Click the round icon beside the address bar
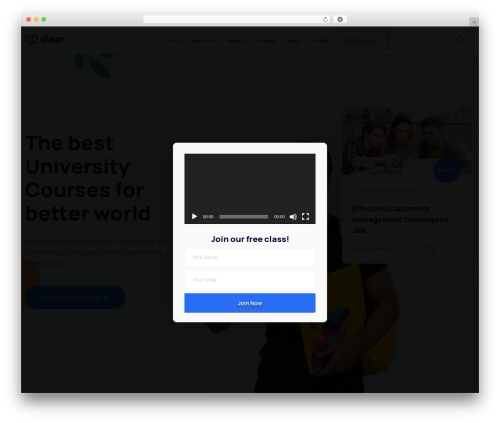 340,19
